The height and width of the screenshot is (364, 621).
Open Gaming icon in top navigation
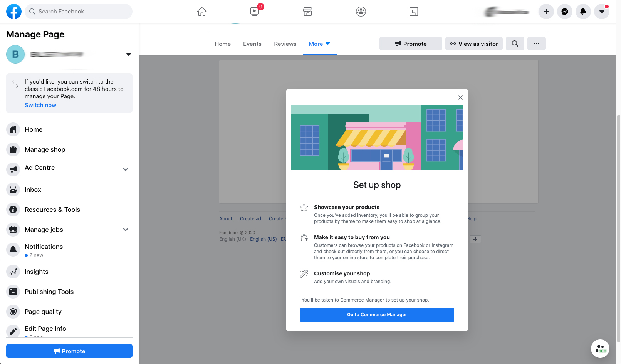414,12
